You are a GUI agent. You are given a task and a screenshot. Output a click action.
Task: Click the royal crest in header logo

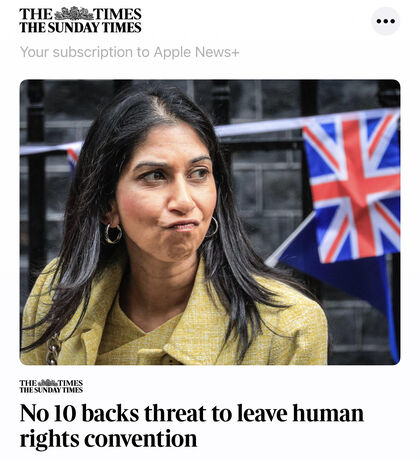point(74,14)
